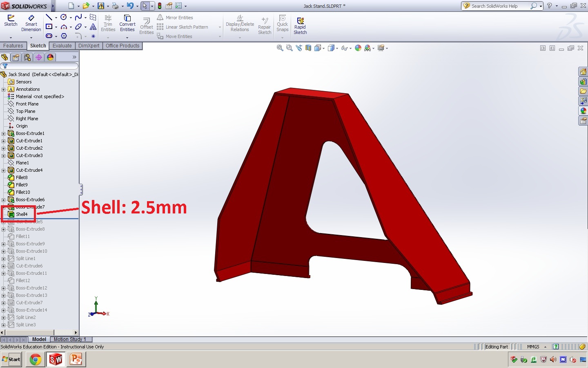Open the Circle tool dropdown arrow
This screenshot has width=588, height=368.
(71, 18)
